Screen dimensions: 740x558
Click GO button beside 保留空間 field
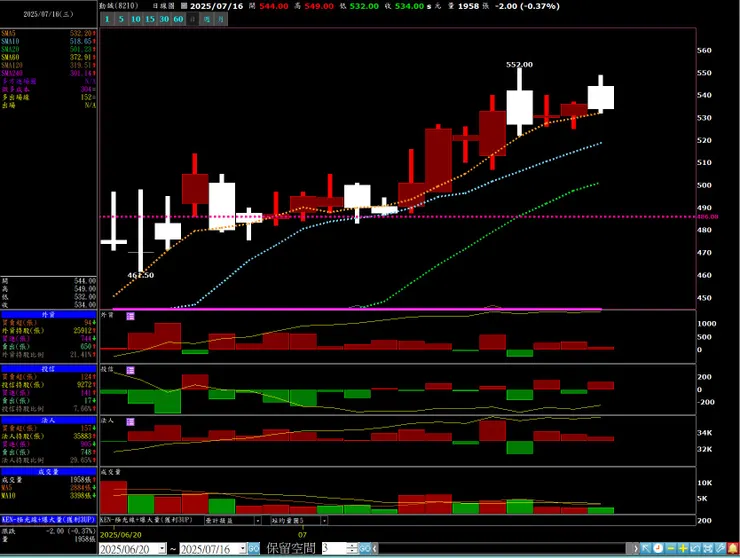coord(365,549)
